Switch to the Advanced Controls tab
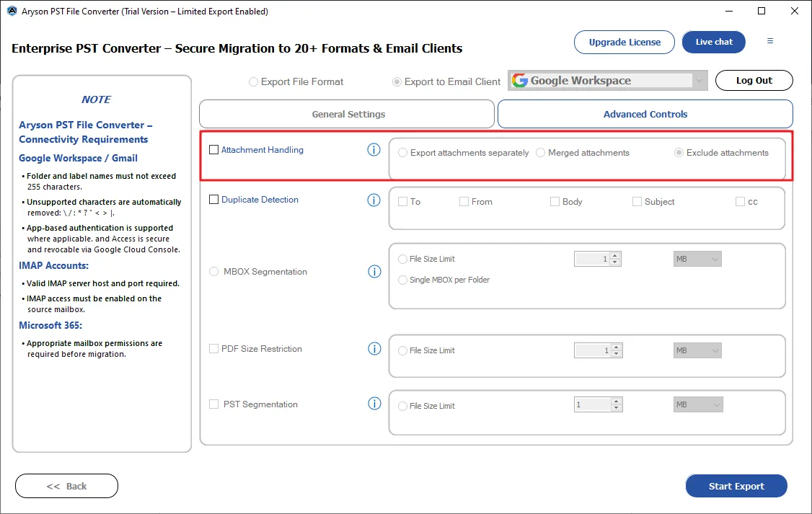The height and width of the screenshot is (514, 812). 645,114
